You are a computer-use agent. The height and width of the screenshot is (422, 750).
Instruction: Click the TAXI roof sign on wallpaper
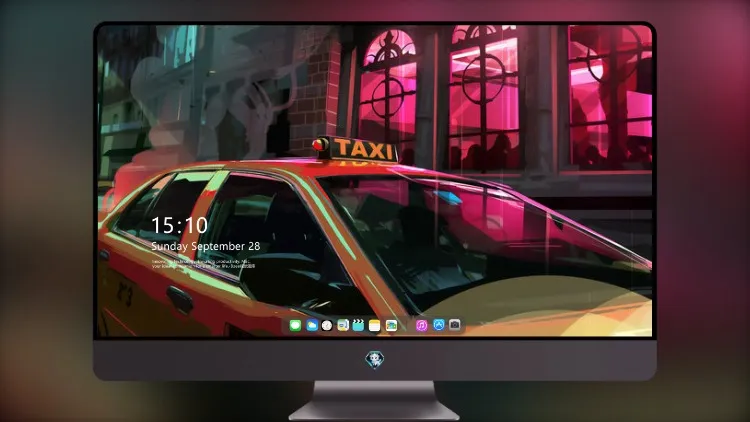(364, 150)
